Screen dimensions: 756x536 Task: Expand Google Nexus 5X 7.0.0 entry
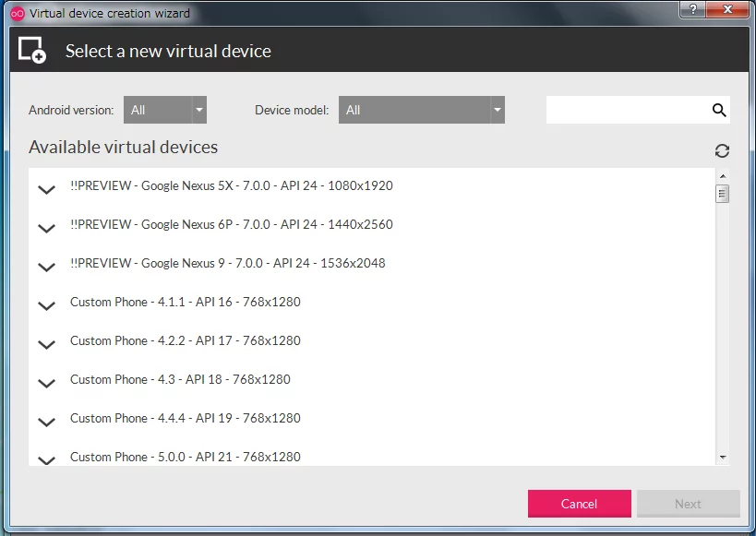tap(46, 189)
